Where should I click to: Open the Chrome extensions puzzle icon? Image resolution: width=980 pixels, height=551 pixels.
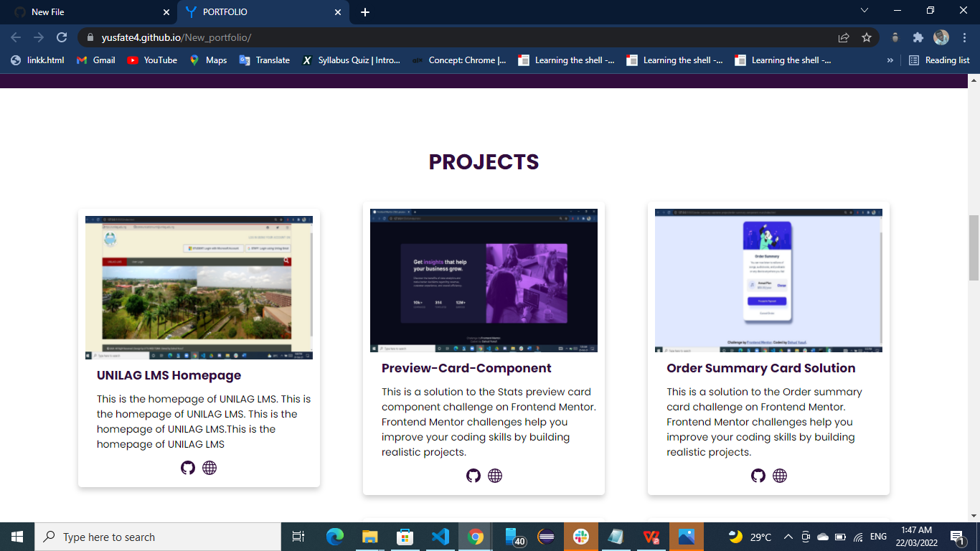tap(918, 37)
